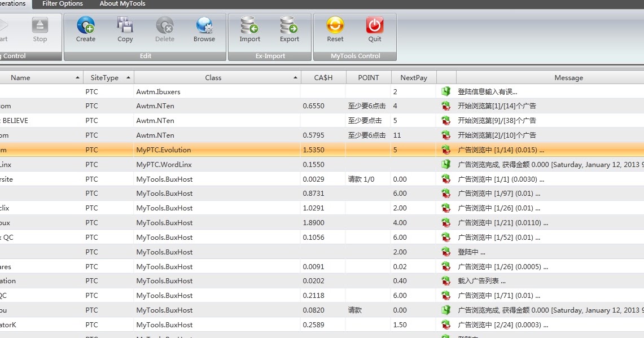Click status icon in 0.5795 cash row

(x=446, y=135)
